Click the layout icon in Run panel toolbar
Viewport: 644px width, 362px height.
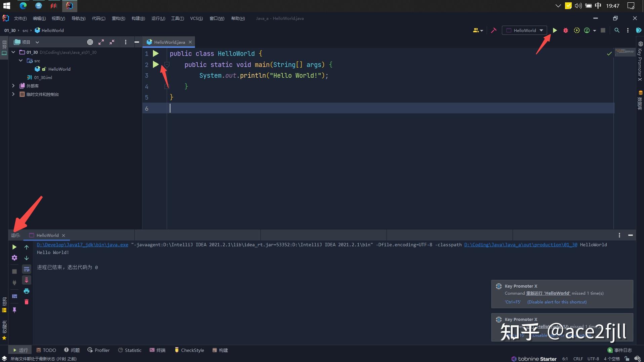coord(14,296)
